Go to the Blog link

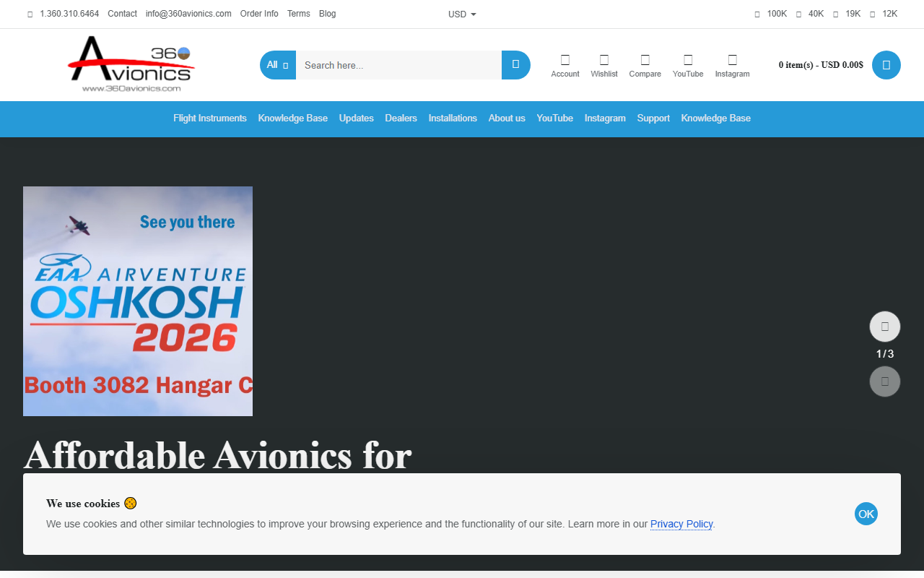[327, 14]
